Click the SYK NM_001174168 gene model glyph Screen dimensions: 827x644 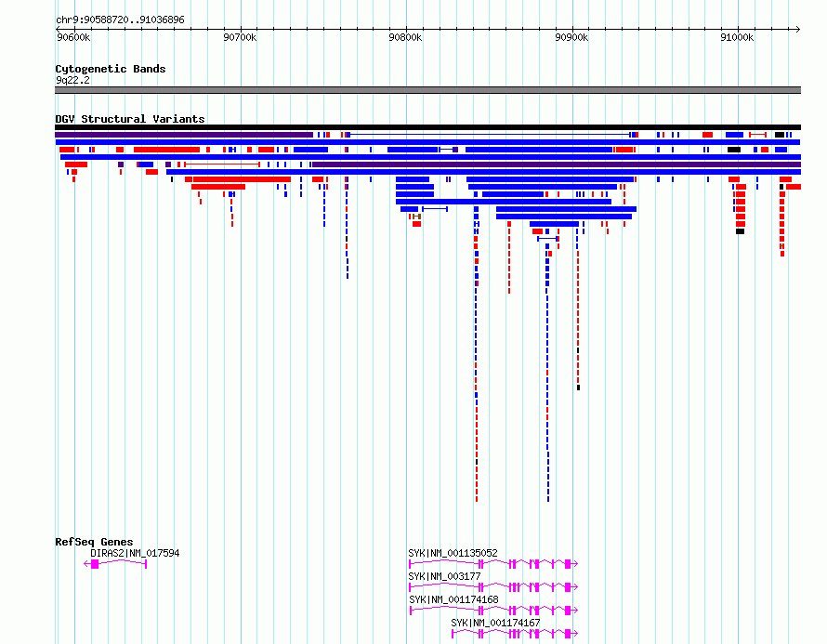click(x=493, y=611)
